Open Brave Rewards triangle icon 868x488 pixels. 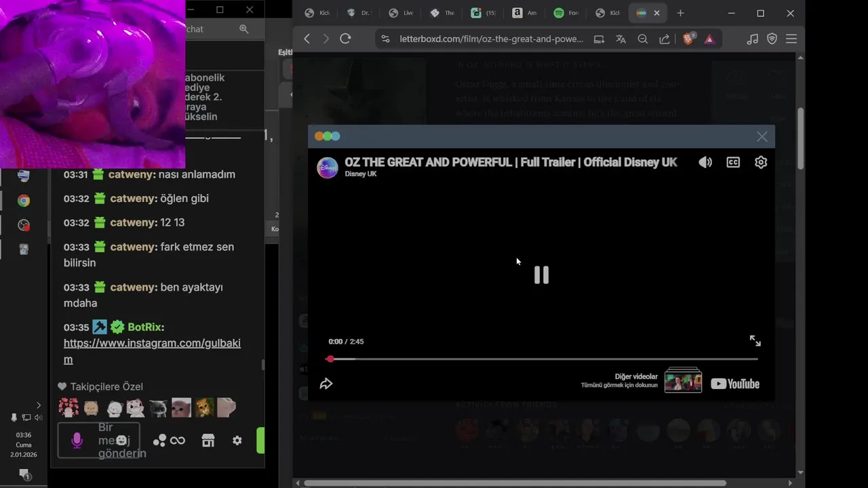tap(709, 39)
